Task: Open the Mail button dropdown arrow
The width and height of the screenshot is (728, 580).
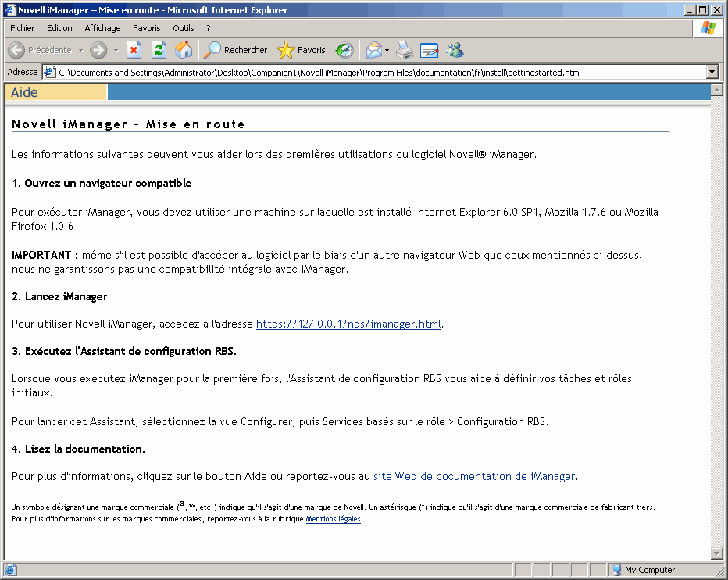Action: (x=387, y=50)
